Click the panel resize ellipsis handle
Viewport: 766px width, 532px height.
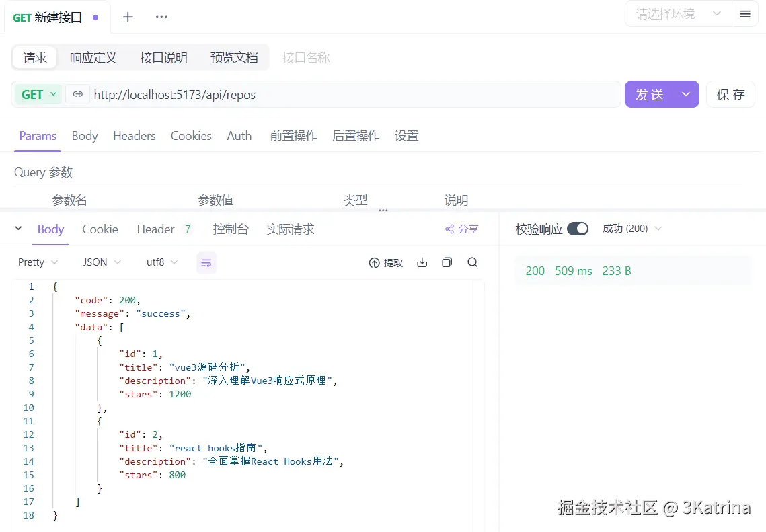pyautogui.click(x=383, y=210)
